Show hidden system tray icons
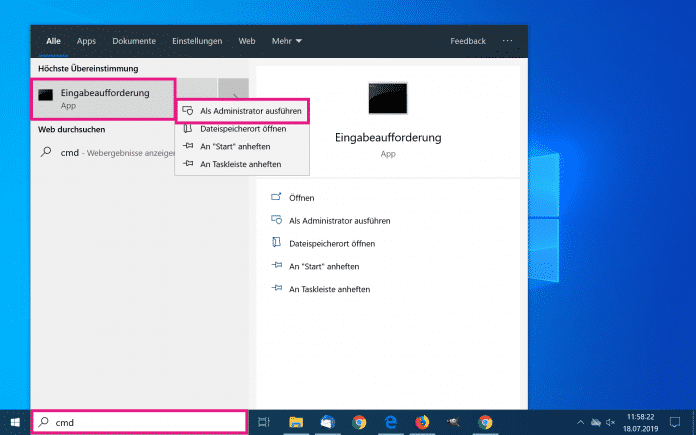Image resolution: width=696 pixels, height=435 pixels. [x=580, y=422]
